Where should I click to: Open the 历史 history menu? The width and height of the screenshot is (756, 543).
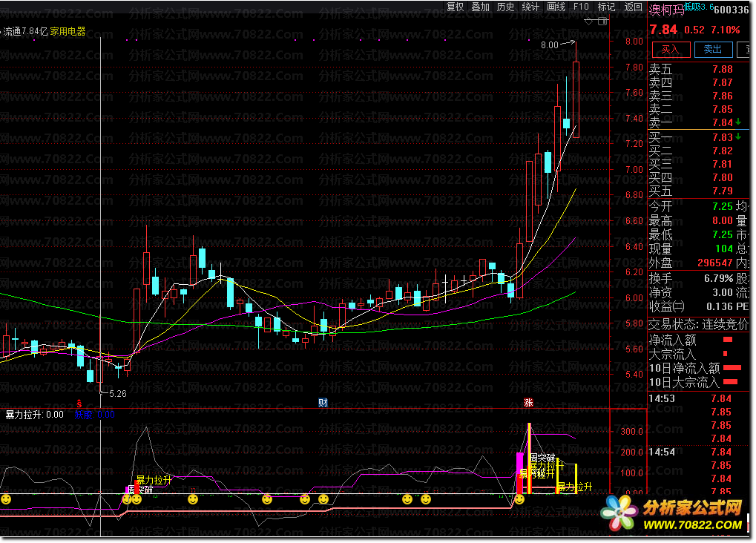[505, 7]
